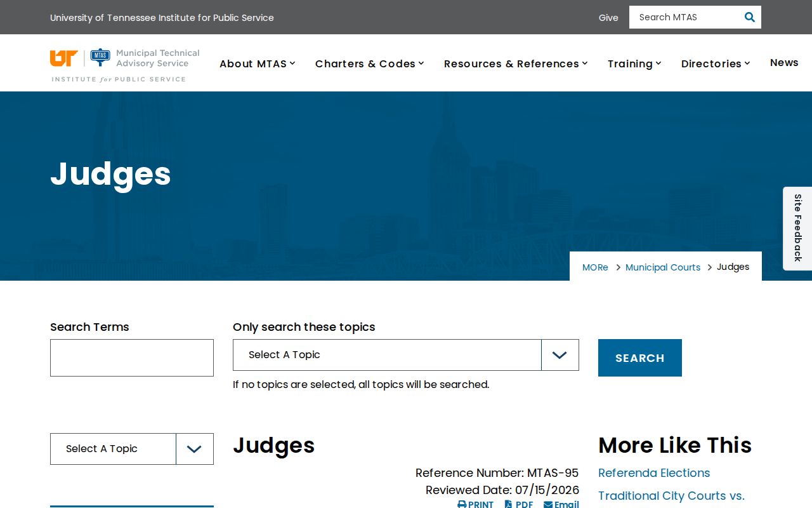This screenshot has width=812, height=508.
Task: Click the 'Judges' breadcrumb text
Action: [x=733, y=267]
